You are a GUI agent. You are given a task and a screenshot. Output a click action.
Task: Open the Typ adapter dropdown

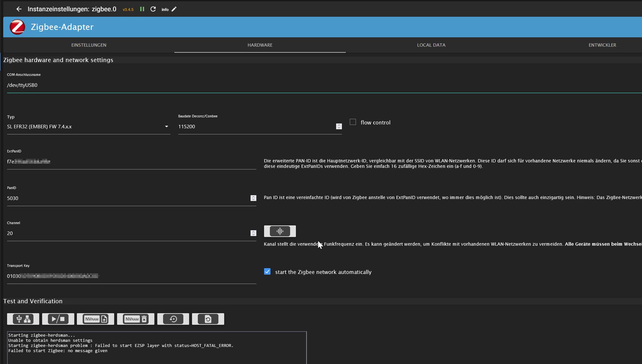[x=89, y=127]
